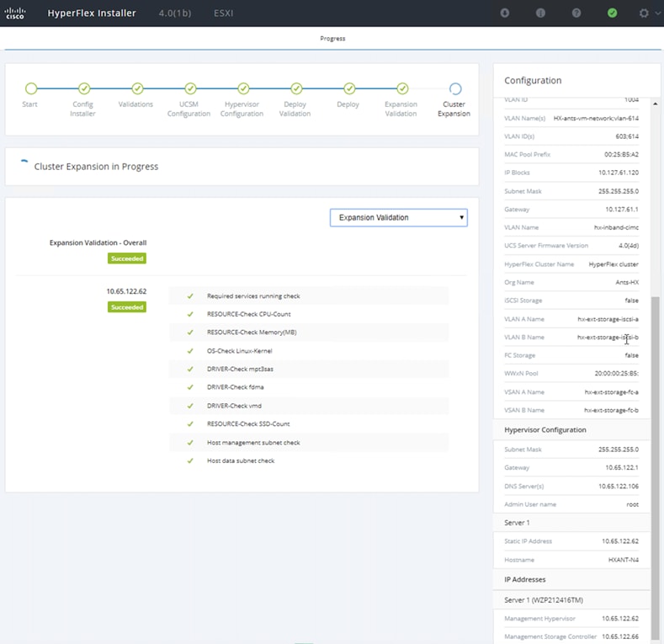Viewport: 664px width, 644px height.
Task: Click the OS-Check Linux-Kernel text
Action: (x=239, y=351)
